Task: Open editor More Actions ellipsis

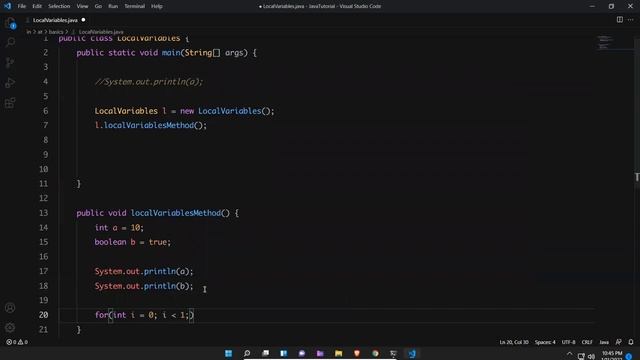Action: (x=631, y=20)
